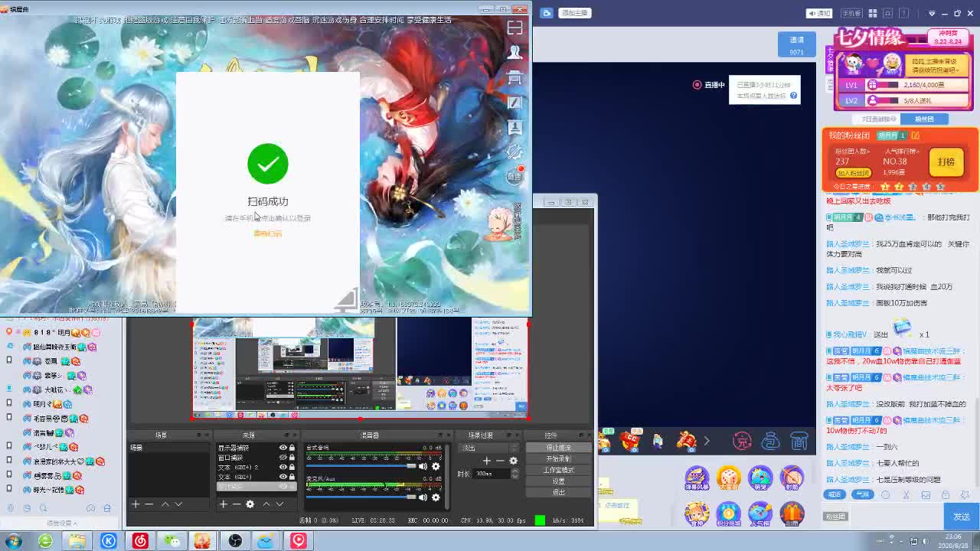Click the 工作室模式 studio mode button
980x551 pixels.
point(558,470)
